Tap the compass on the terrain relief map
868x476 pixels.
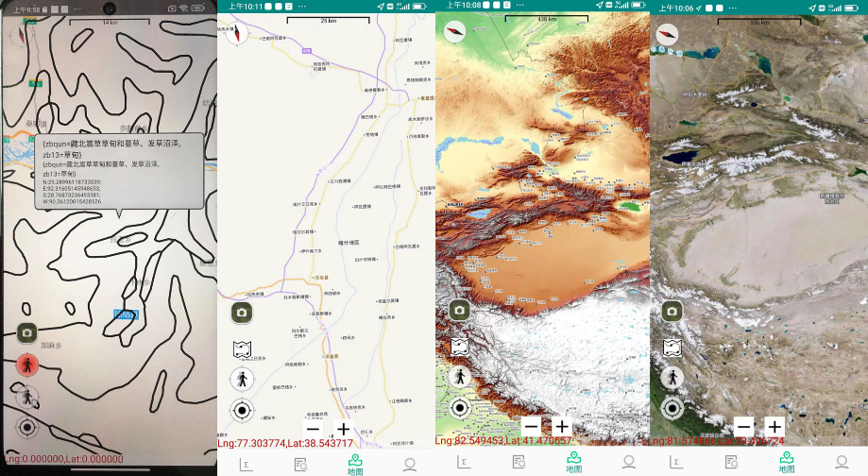pos(456,33)
